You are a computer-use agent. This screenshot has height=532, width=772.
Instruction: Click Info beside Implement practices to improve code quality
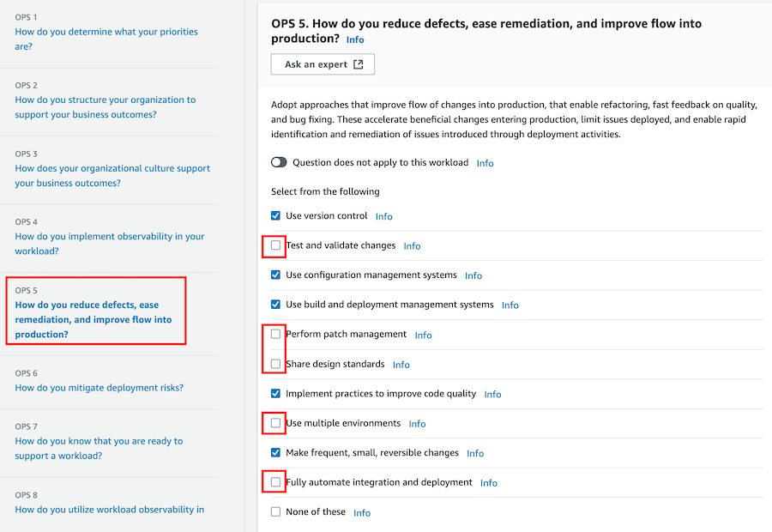click(x=493, y=394)
